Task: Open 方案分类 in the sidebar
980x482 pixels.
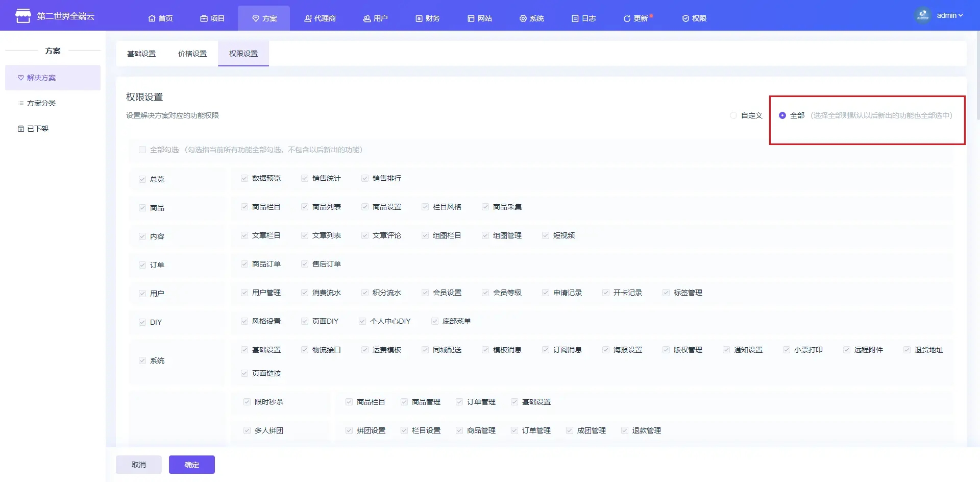Action: click(x=41, y=103)
